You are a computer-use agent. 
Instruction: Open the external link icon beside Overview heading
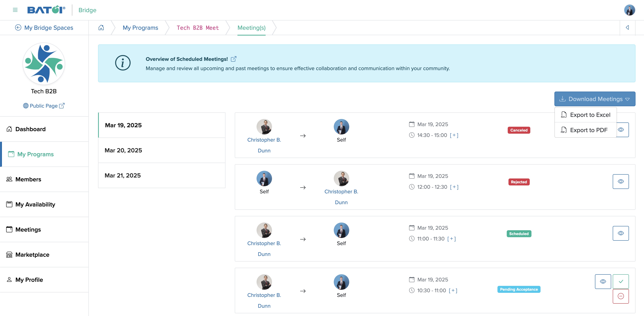tap(234, 59)
